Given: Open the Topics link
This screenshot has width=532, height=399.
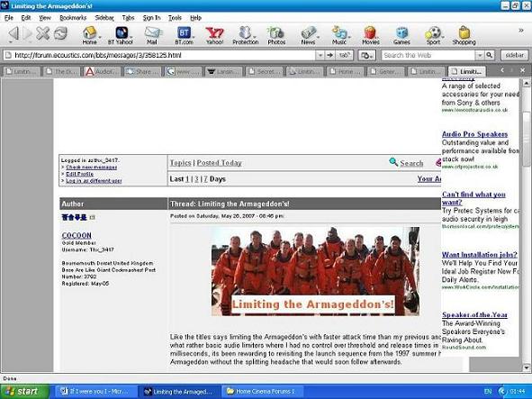Looking at the screenshot, I should [x=181, y=163].
